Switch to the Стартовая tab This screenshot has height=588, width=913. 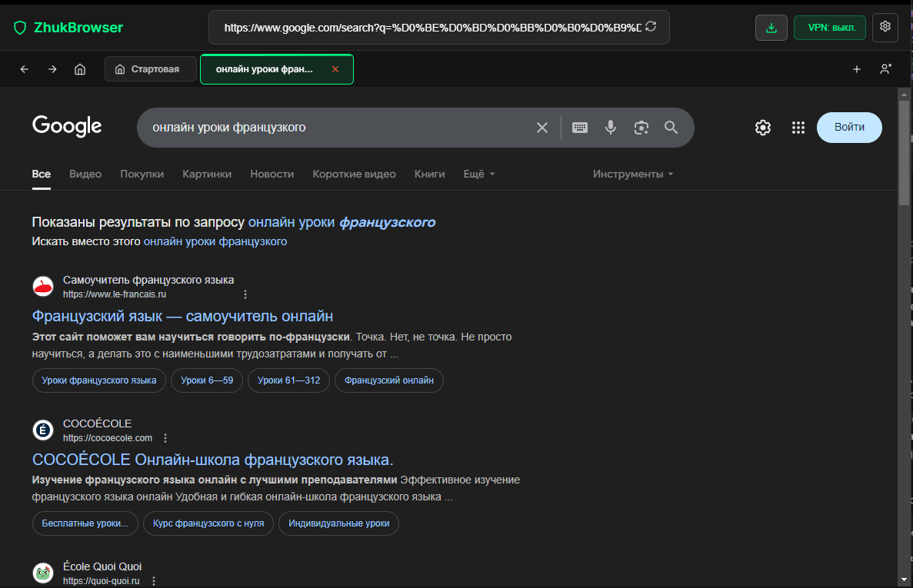150,69
